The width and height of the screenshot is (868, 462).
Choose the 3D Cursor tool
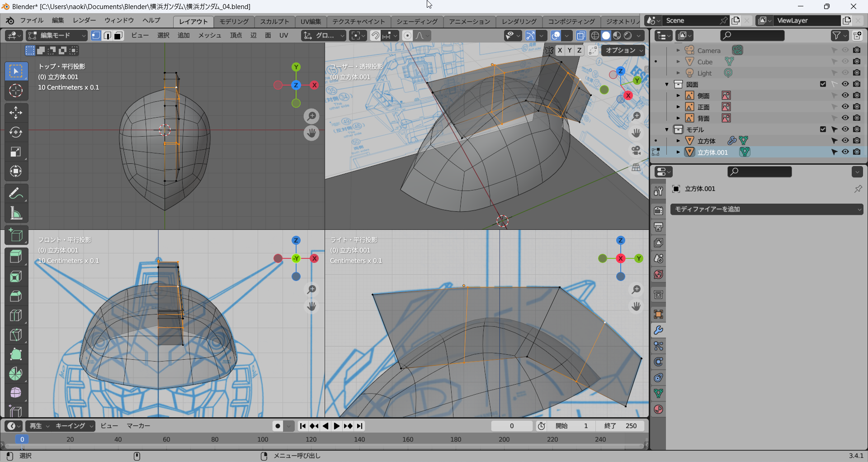[x=16, y=90]
